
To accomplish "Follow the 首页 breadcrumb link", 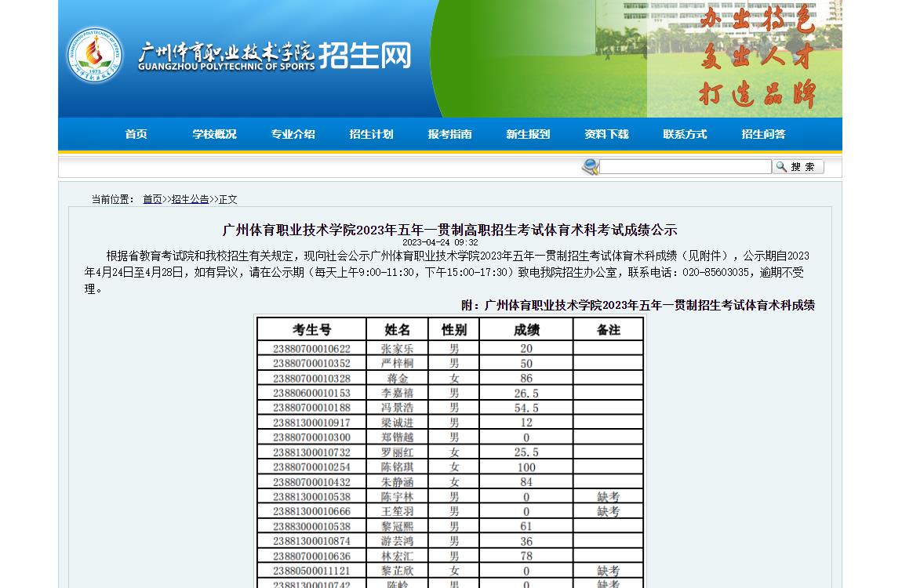I will (x=152, y=199).
